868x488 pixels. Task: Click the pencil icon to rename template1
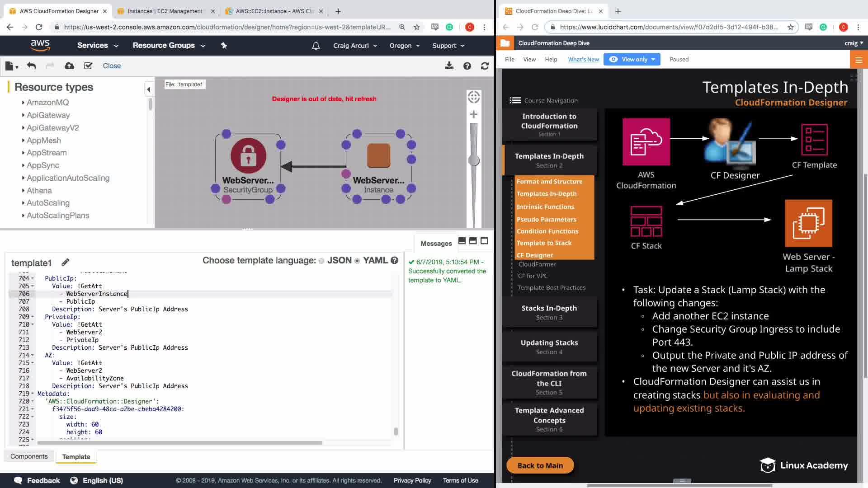(x=66, y=262)
